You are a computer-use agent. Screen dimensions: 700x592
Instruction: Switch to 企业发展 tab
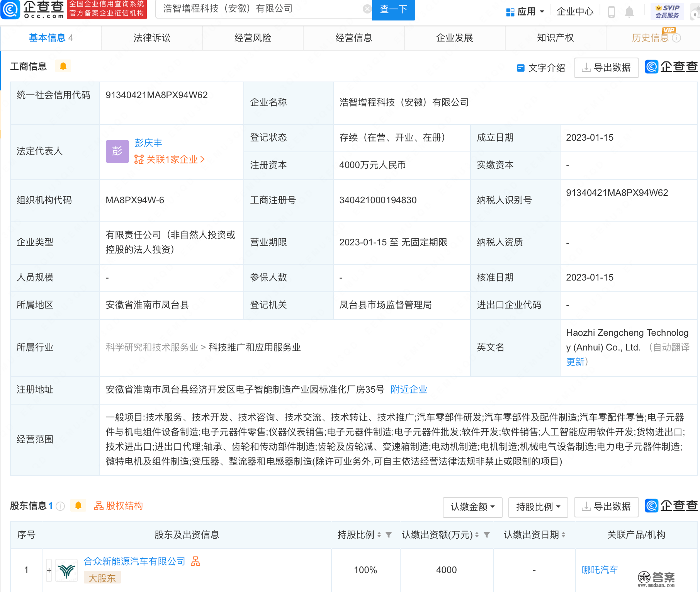tap(455, 38)
